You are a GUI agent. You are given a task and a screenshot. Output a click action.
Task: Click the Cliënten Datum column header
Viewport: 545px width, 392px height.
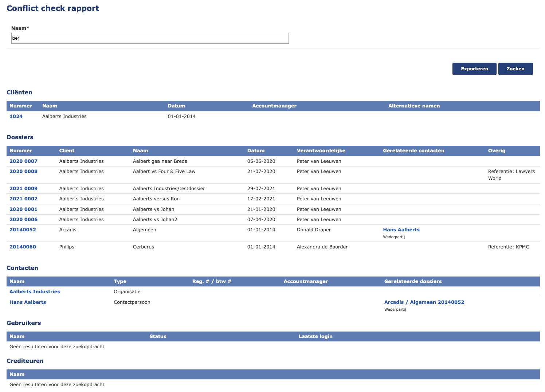click(x=176, y=106)
